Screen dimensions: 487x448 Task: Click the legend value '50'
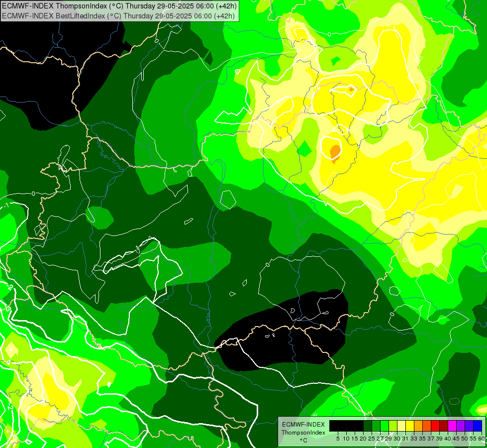[x=465, y=439]
